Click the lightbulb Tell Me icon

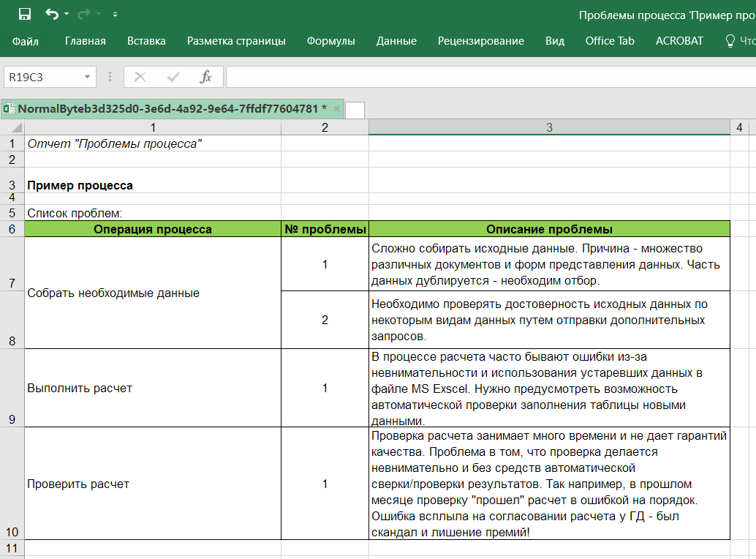[729, 41]
